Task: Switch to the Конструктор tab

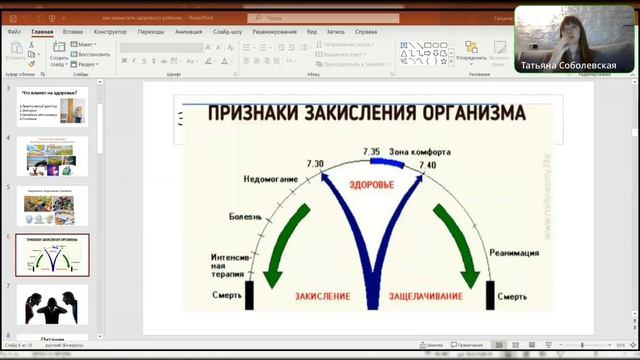Action: 110,31
